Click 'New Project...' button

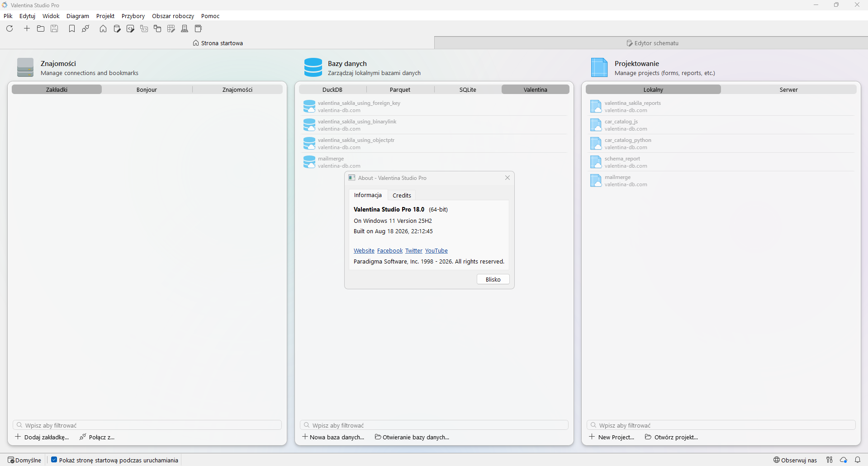pyautogui.click(x=612, y=437)
